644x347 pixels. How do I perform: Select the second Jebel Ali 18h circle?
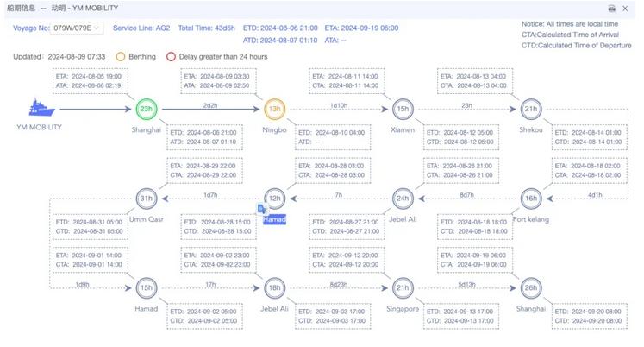(x=274, y=287)
